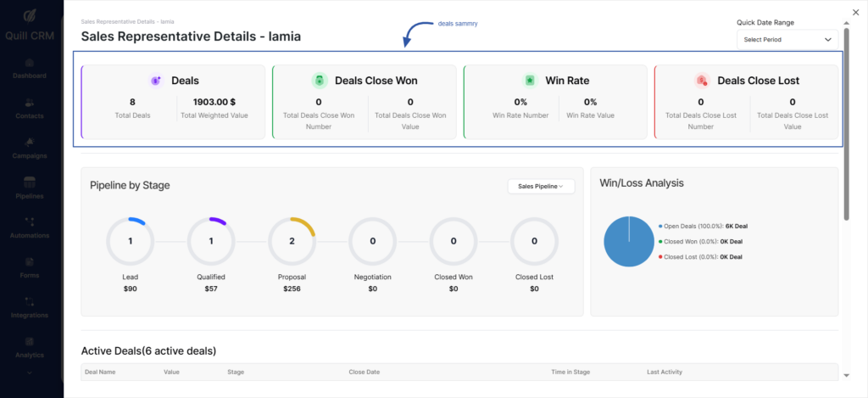
Task: Click the red Deals Close Lost icon
Action: pyautogui.click(x=702, y=81)
